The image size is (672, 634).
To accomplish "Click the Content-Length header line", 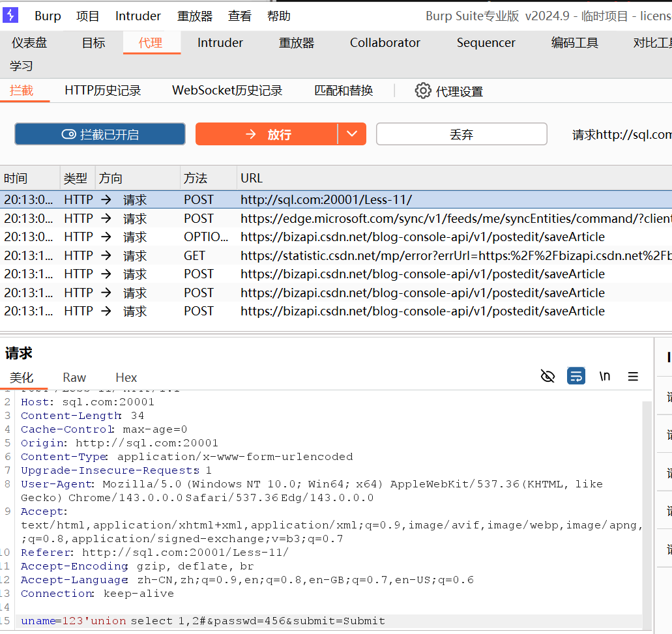I will click(x=82, y=416).
